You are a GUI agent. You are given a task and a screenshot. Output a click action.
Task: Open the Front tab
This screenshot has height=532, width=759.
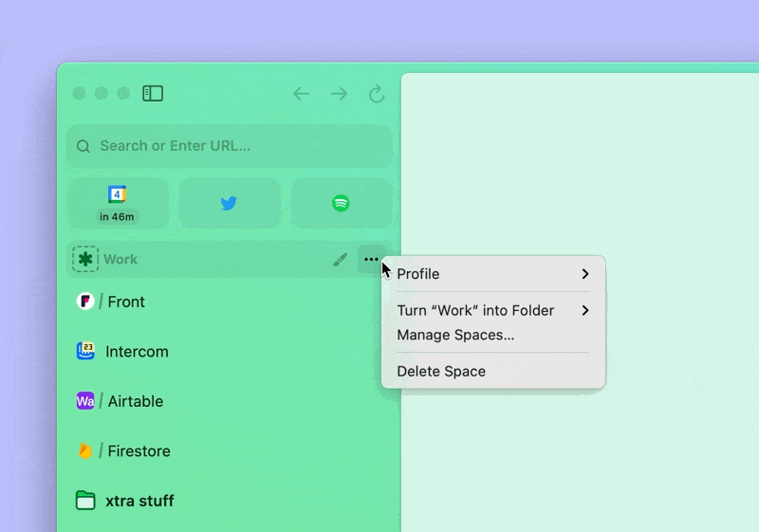[230, 302]
